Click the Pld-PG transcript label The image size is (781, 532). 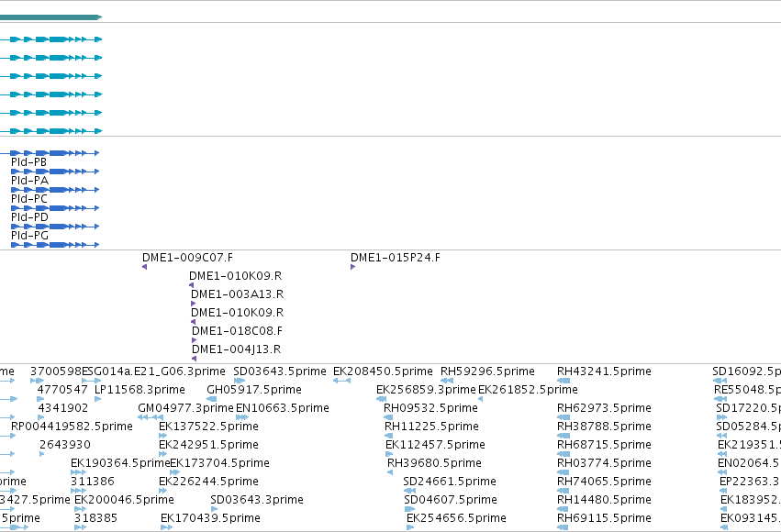[30, 236]
